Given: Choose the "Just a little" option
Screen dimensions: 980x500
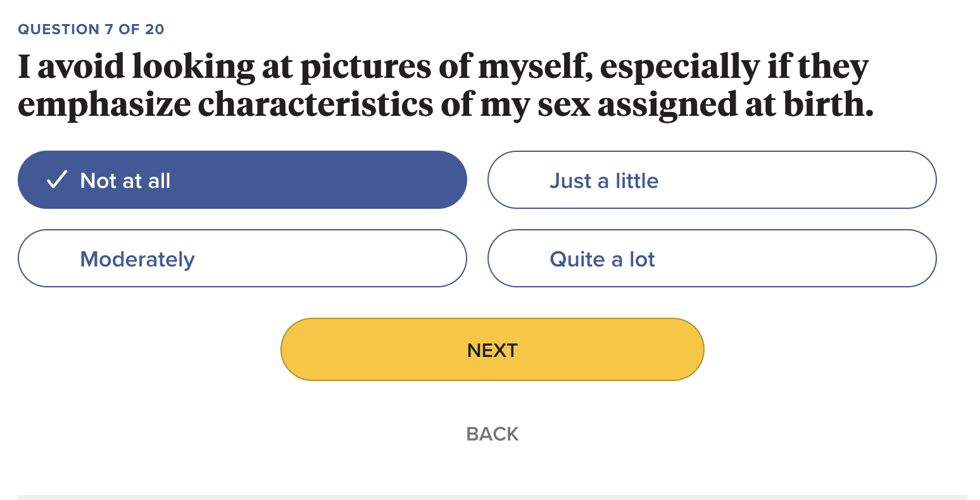Looking at the screenshot, I should click(x=712, y=180).
